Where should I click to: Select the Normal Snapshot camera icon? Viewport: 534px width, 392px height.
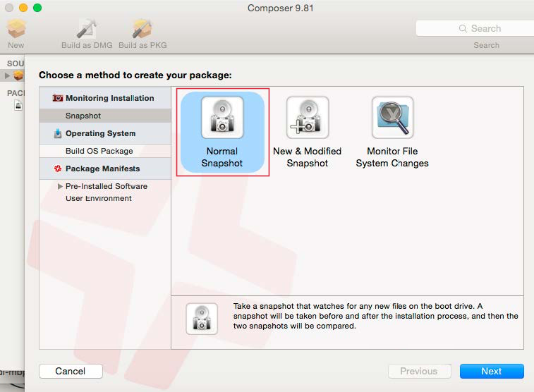click(x=222, y=118)
